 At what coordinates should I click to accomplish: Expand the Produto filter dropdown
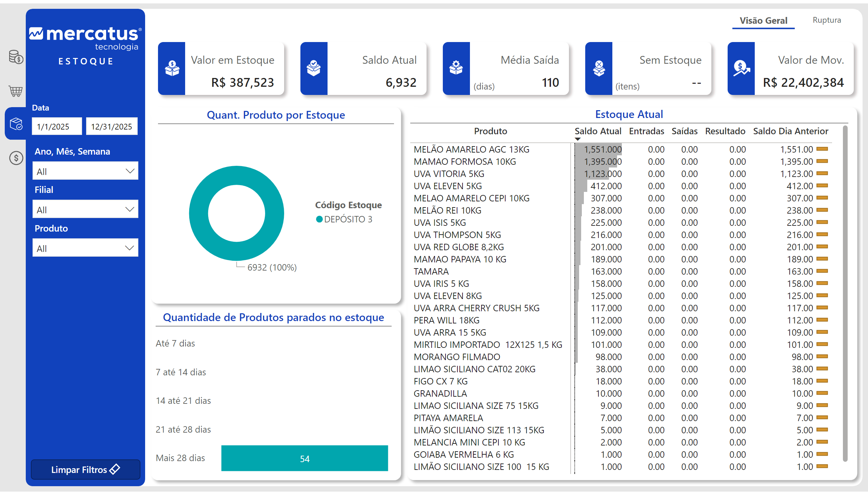pos(85,248)
